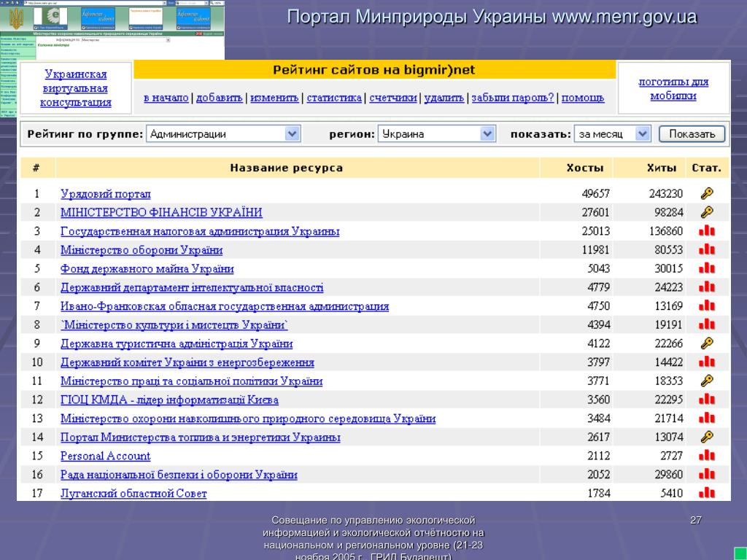This screenshot has width=747, height=560.
Task: Open Державний комітет України з енергозбереження link
Action: (x=187, y=362)
